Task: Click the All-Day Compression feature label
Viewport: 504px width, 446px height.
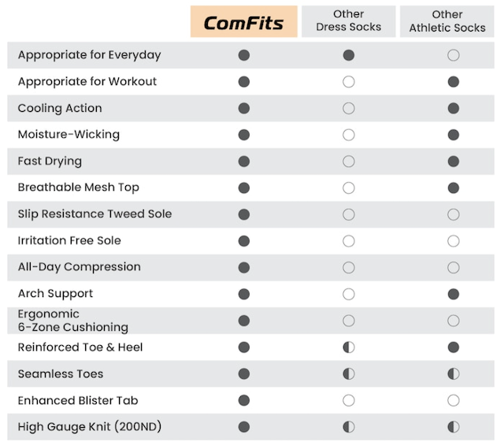Action: pos(79,267)
